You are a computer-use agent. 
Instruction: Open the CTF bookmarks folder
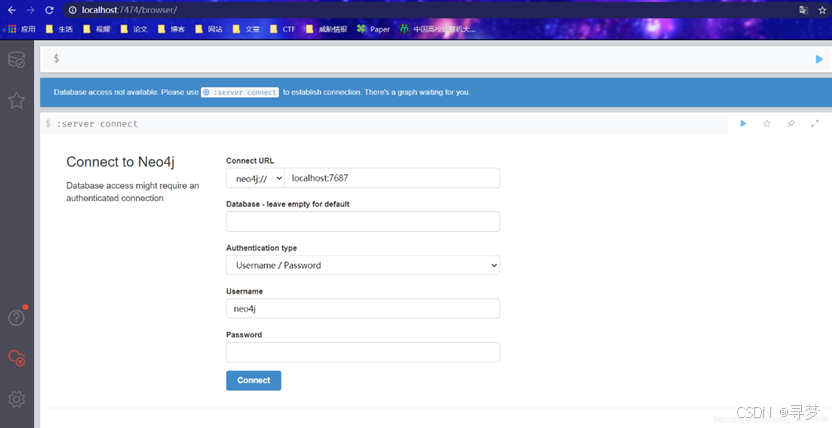pyautogui.click(x=282, y=29)
